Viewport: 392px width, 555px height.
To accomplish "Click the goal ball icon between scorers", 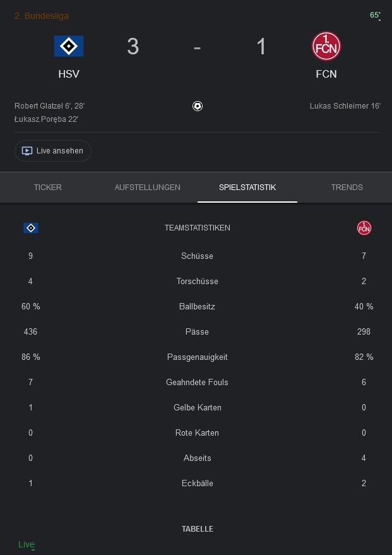I will 198,106.
